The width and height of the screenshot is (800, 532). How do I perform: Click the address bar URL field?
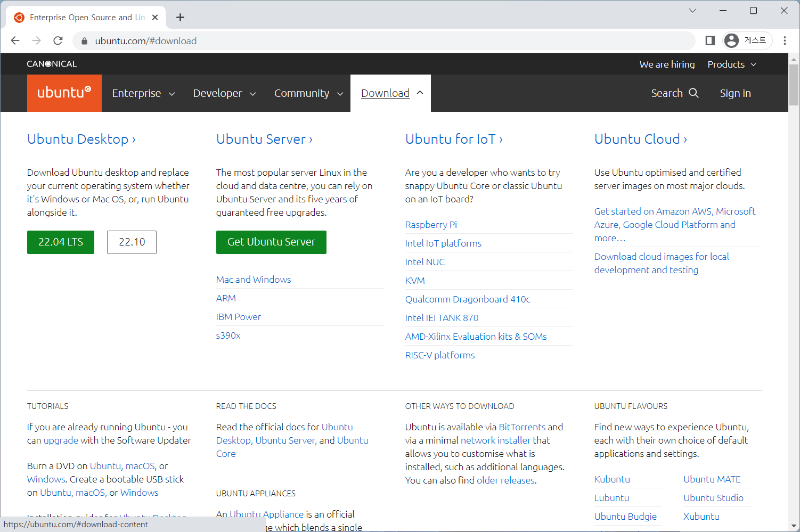click(x=373, y=41)
